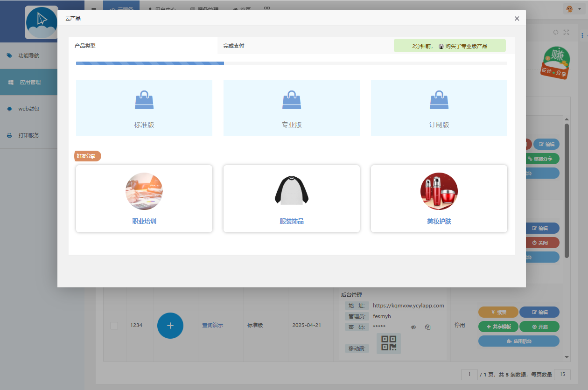Click the blue plus circle in row 1234

pyautogui.click(x=170, y=325)
